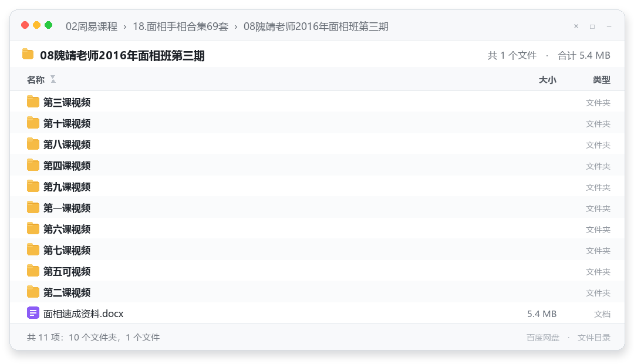Click the 5.4 MB size of 面相速成资料.docx
The height and width of the screenshot is (364, 634).
coord(542,314)
